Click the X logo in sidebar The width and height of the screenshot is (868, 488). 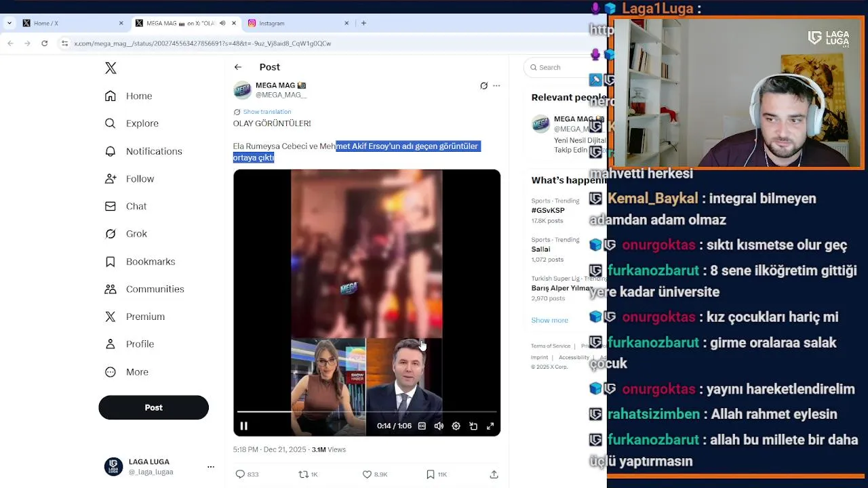pyautogui.click(x=111, y=68)
